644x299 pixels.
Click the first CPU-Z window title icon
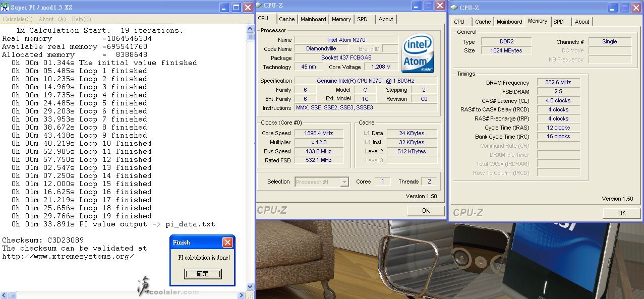(x=259, y=5)
